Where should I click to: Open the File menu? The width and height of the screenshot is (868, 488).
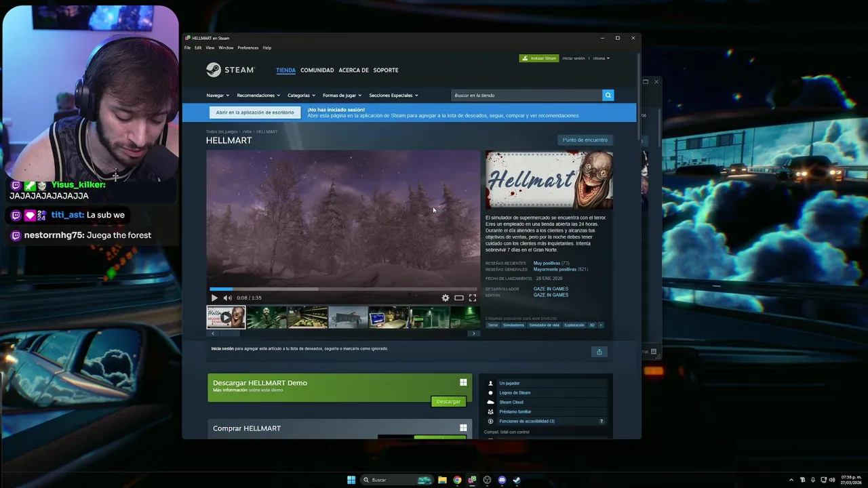pyautogui.click(x=188, y=47)
